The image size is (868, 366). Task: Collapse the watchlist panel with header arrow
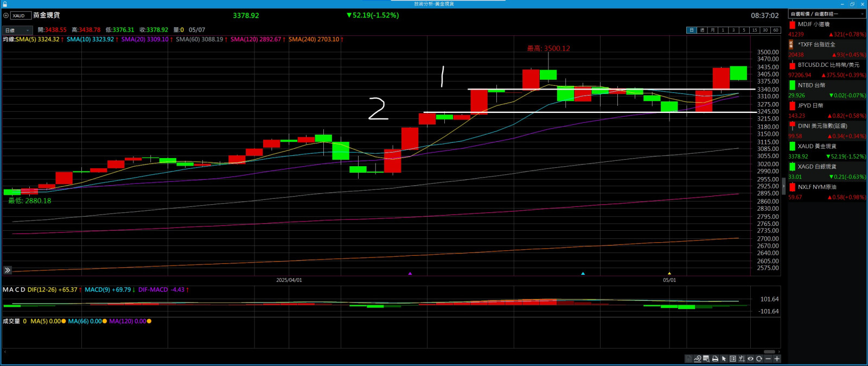(x=862, y=14)
